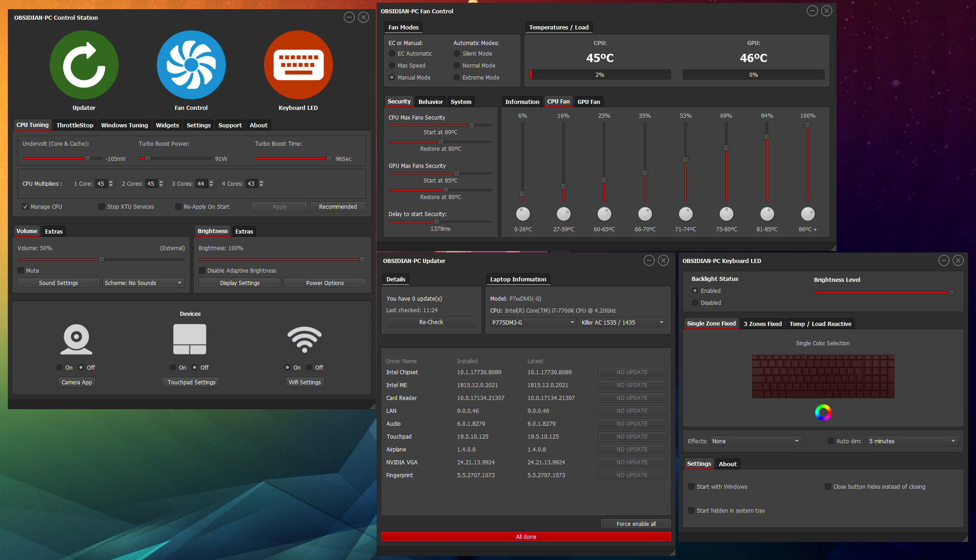Viewport: 976px width, 560px height.
Task: Select Extreme Mode radio button
Action: tap(457, 77)
